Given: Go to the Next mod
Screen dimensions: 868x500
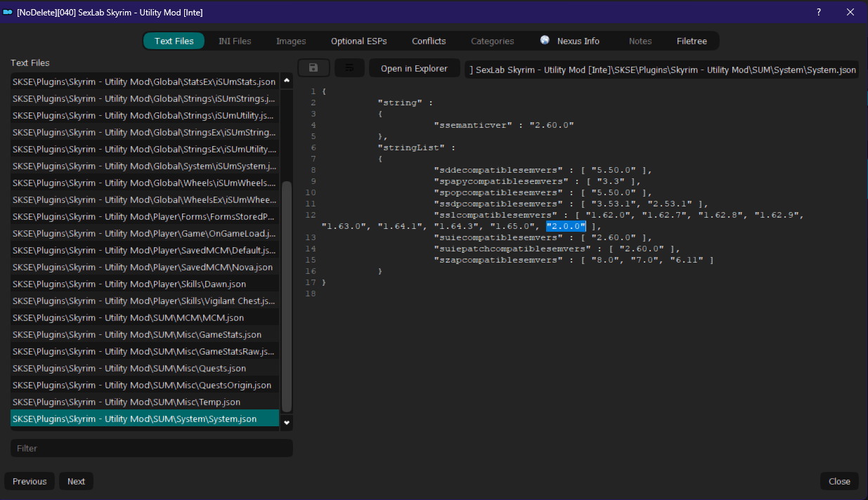Looking at the screenshot, I should tap(77, 481).
